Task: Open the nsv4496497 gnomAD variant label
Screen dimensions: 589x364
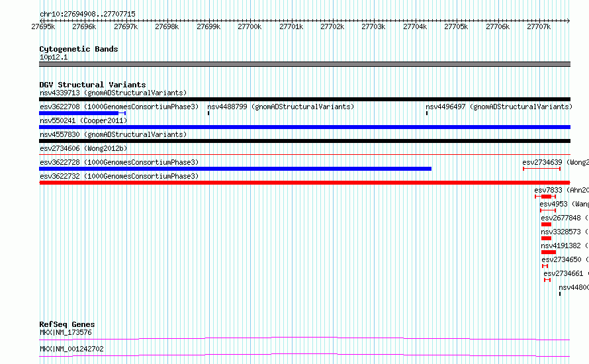Action: pos(499,107)
